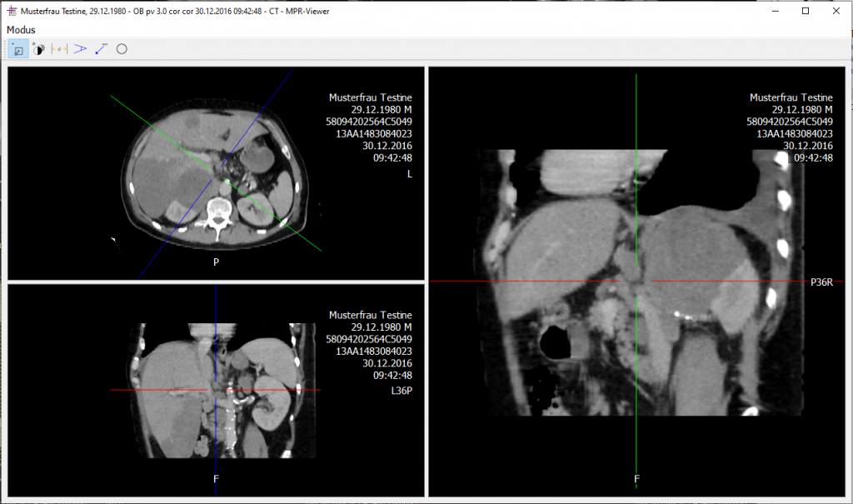Open the Modus menu
Image resolution: width=853 pixels, height=504 pixels.
tap(21, 29)
